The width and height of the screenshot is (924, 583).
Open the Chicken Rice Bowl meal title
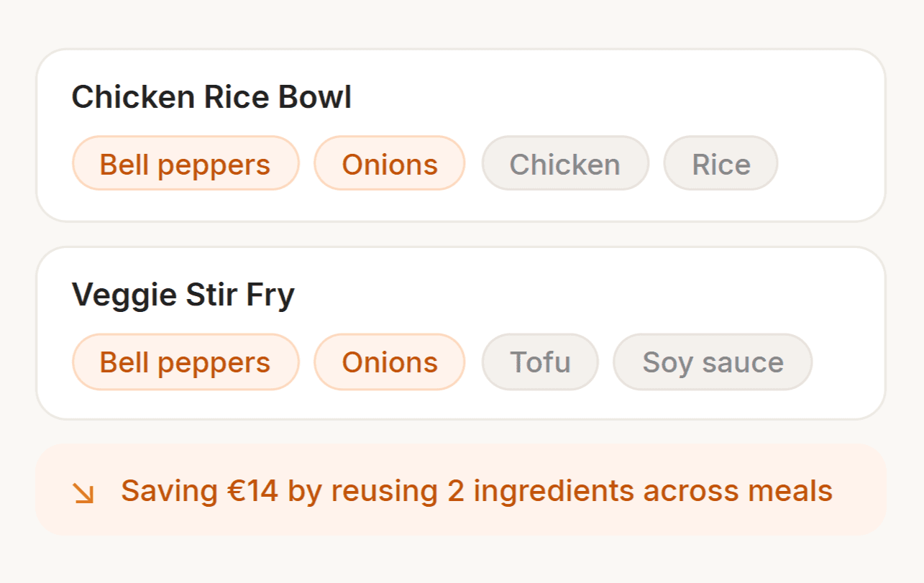tap(211, 97)
